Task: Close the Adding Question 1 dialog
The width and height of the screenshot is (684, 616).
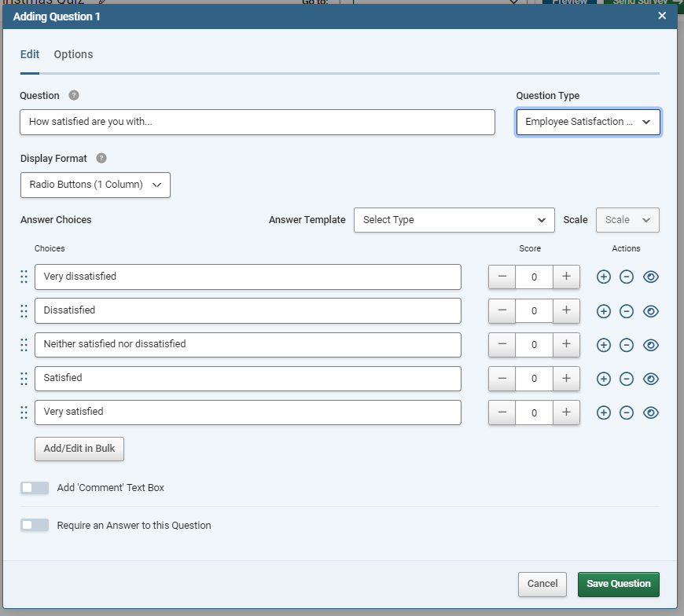Action: point(662,16)
